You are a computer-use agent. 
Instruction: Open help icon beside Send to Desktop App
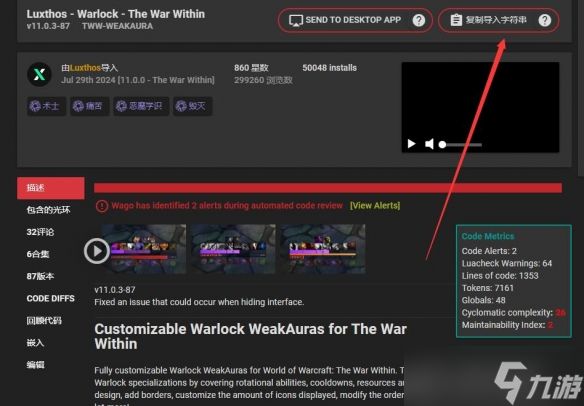(x=419, y=20)
